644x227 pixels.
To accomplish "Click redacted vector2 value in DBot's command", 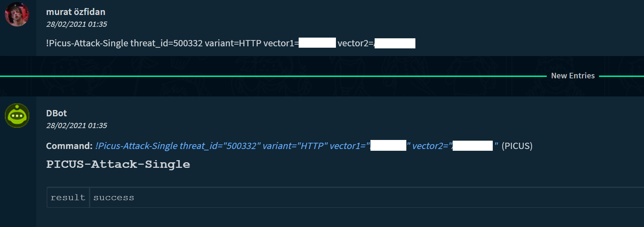I will [473, 146].
